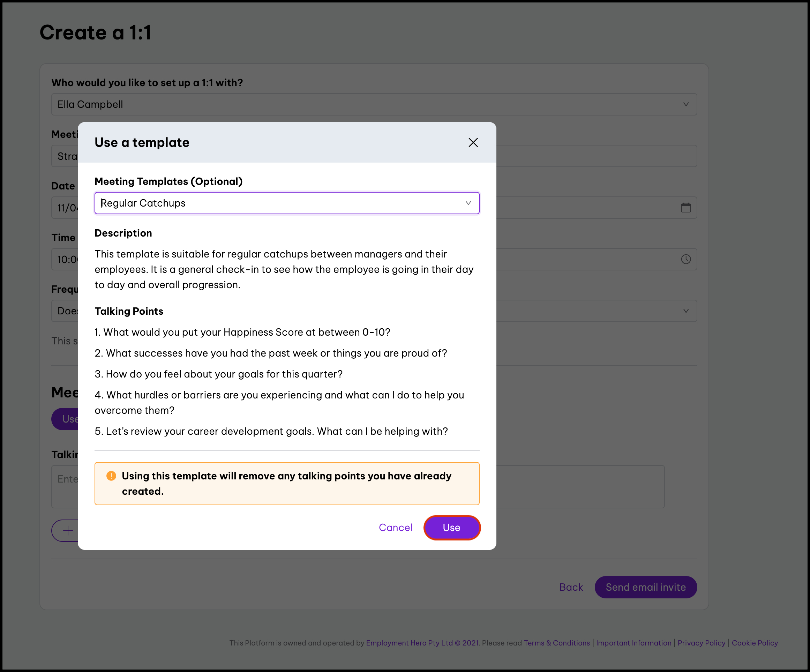Cancel the template selection
The height and width of the screenshot is (672, 810).
395,527
